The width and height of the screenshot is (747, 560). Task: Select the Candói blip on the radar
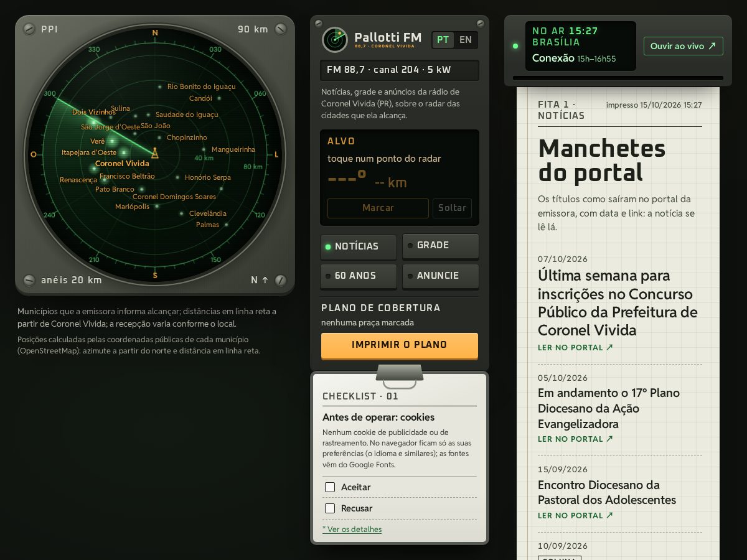[218, 98]
